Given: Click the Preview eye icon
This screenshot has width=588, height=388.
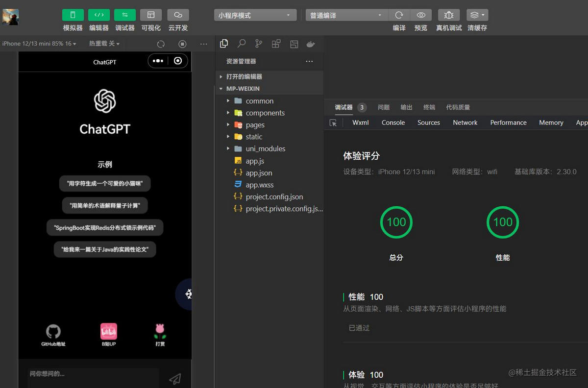Looking at the screenshot, I should pyautogui.click(x=420, y=15).
